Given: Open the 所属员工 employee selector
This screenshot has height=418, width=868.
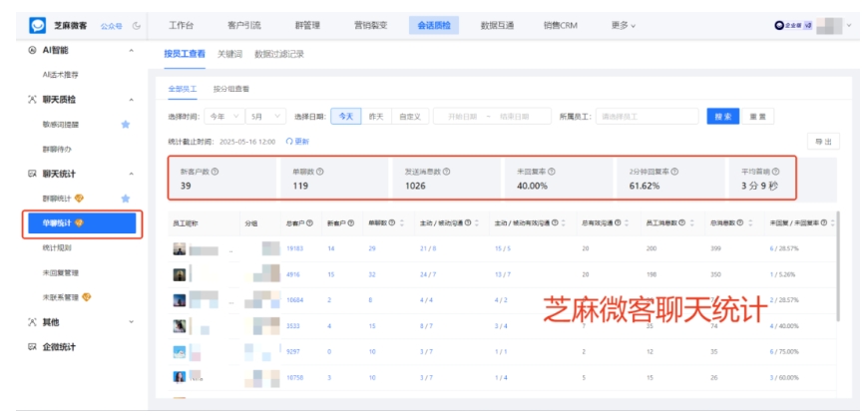Looking at the screenshot, I should [x=648, y=117].
